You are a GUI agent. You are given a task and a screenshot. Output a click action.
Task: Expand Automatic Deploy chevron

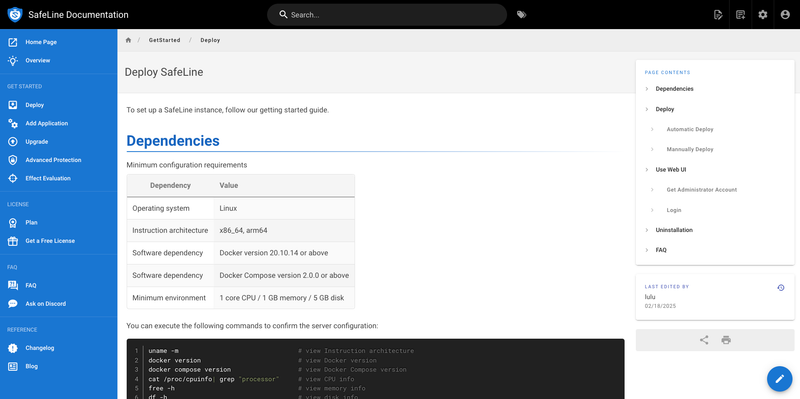[x=652, y=130]
